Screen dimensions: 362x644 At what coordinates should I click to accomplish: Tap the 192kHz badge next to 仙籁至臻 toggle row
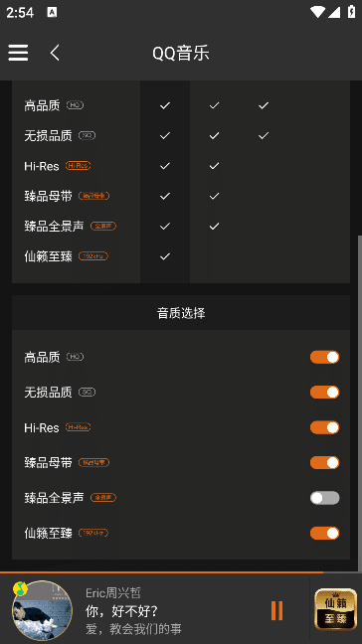tap(93, 533)
